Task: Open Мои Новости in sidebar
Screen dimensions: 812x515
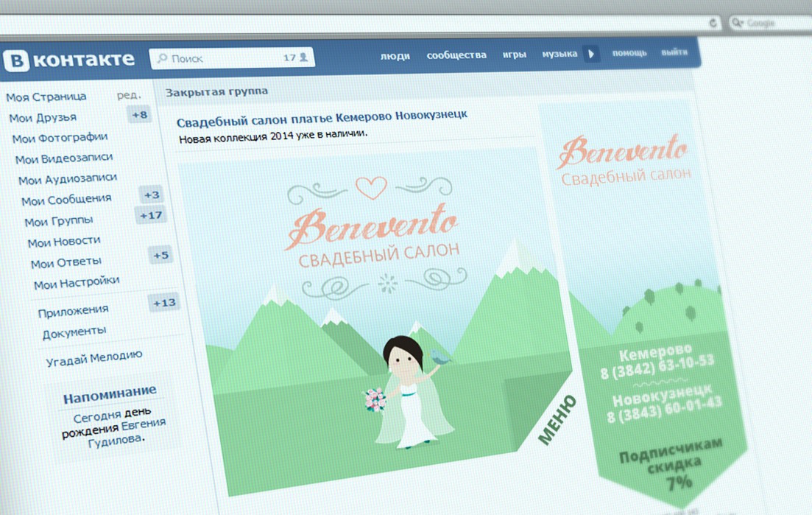Action: [x=64, y=242]
